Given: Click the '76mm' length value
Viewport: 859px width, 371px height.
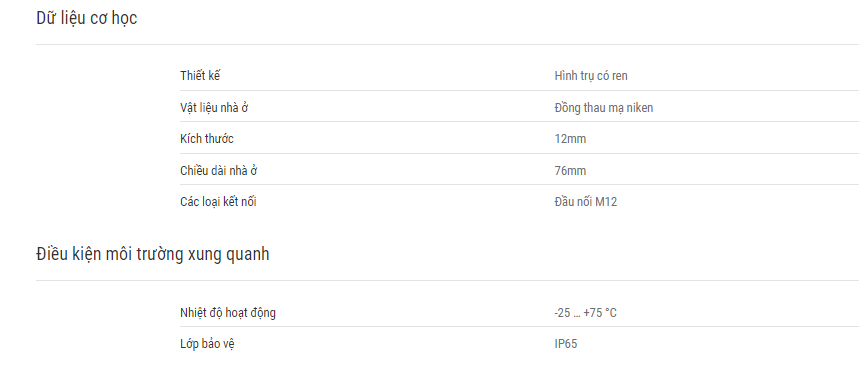Looking at the screenshot, I should tap(570, 170).
